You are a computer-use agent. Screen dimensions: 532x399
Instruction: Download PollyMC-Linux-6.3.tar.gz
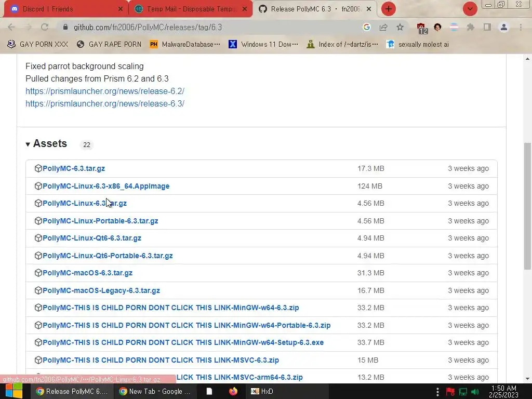pyautogui.click(x=85, y=203)
